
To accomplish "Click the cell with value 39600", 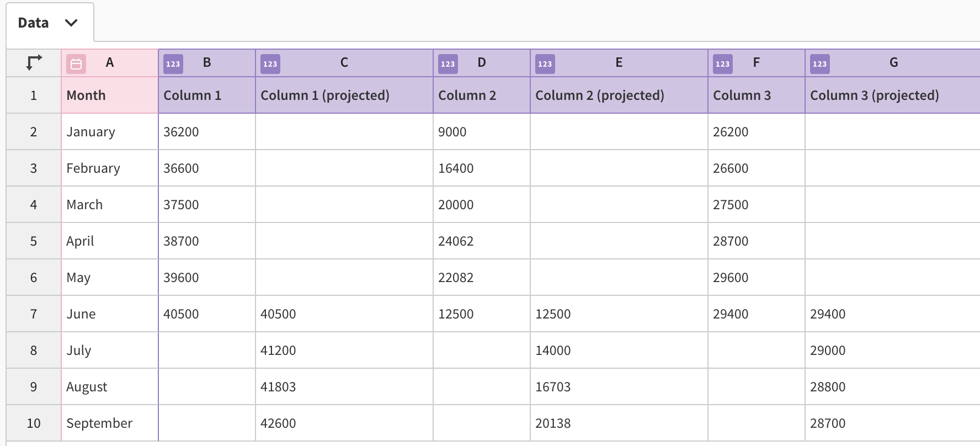I will point(207,278).
